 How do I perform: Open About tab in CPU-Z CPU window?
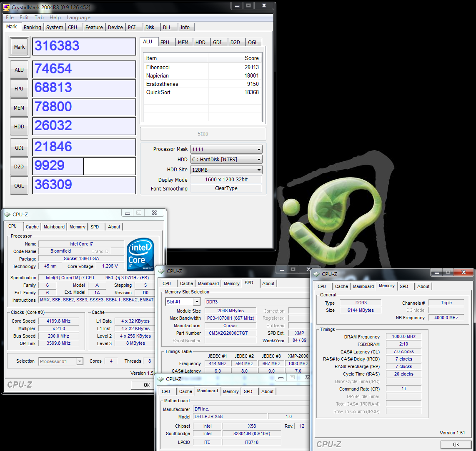pyautogui.click(x=114, y=227)
